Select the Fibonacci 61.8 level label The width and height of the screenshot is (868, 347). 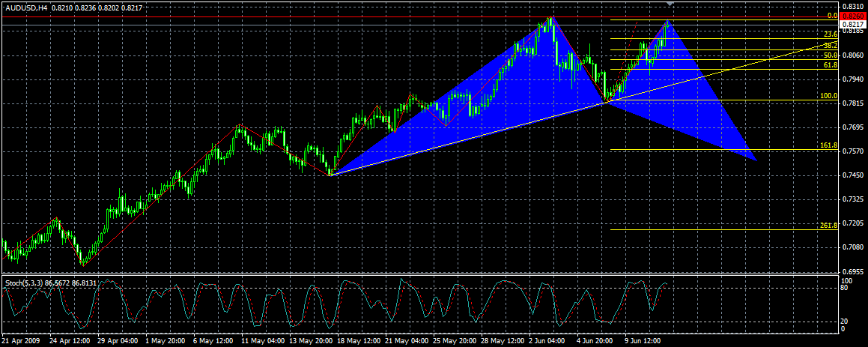830,65
